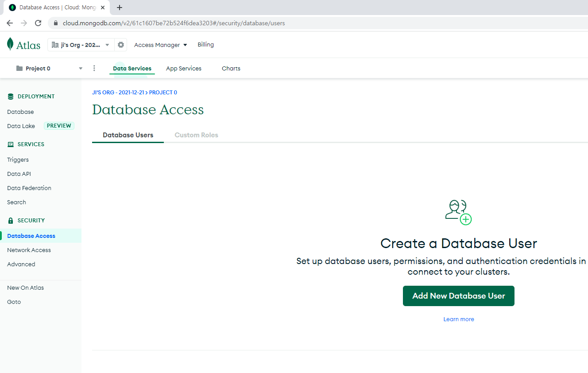The width and height of the screenshot is (588, 373).
Task: Click the Learn more link
Action: [459, 319]
